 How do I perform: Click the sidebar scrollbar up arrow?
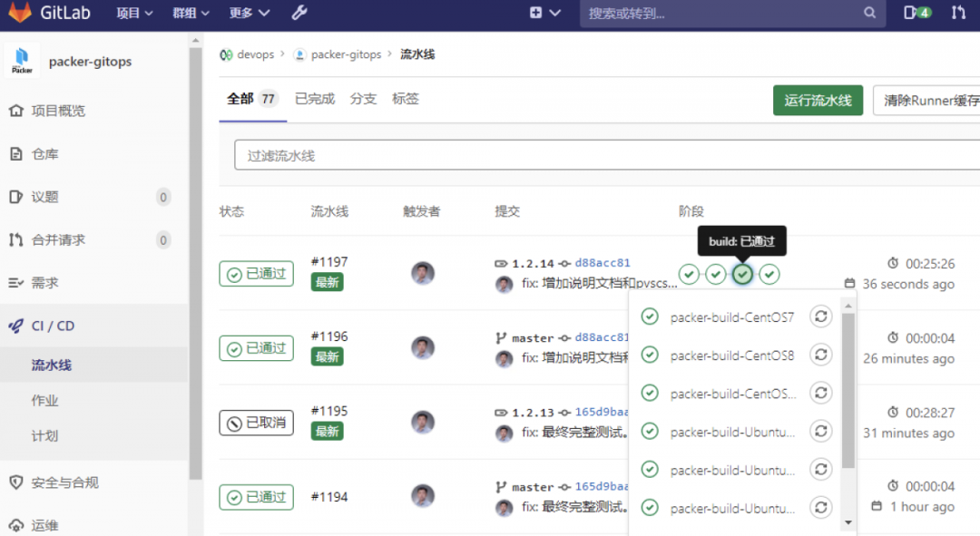(x=196, y=41)
